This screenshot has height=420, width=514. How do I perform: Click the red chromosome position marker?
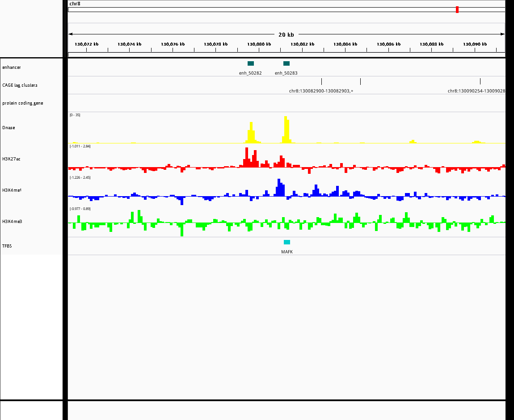(457, 9)
